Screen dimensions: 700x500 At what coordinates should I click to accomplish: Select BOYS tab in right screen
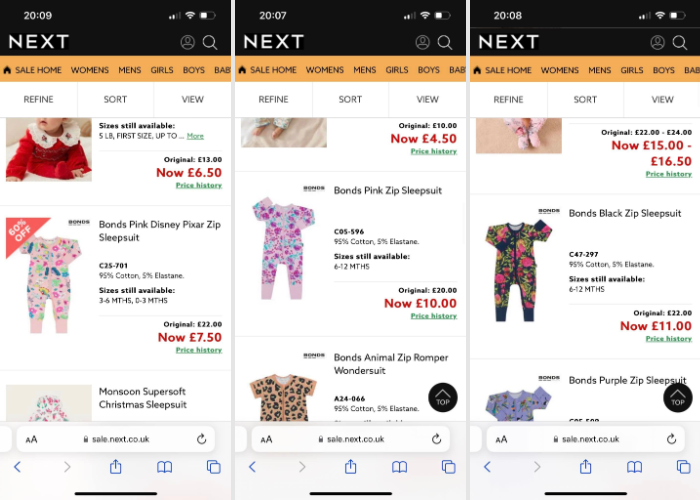pyautogui.click(x=663, y=70)
